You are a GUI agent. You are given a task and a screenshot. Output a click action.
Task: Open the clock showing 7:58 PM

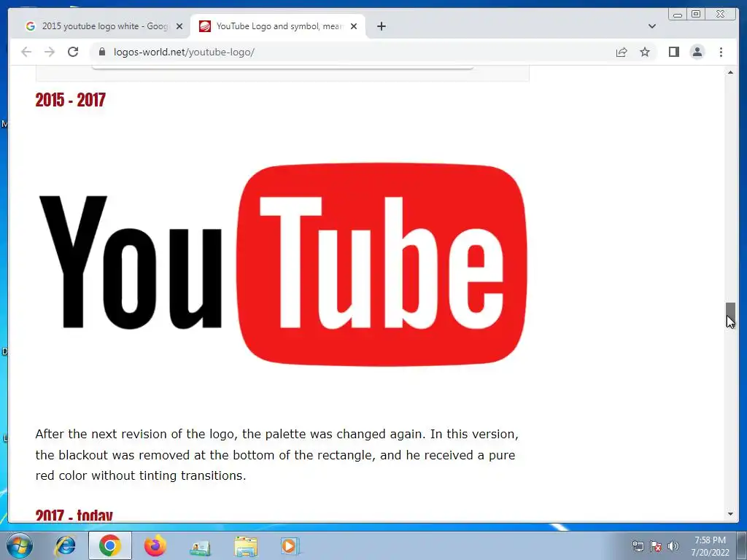pyautogui.click(x=710, y=546)
